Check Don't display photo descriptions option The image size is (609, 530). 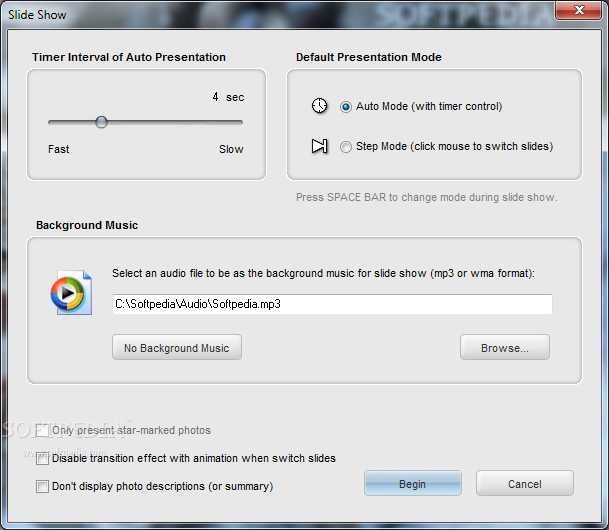click(x=42, y=486)
